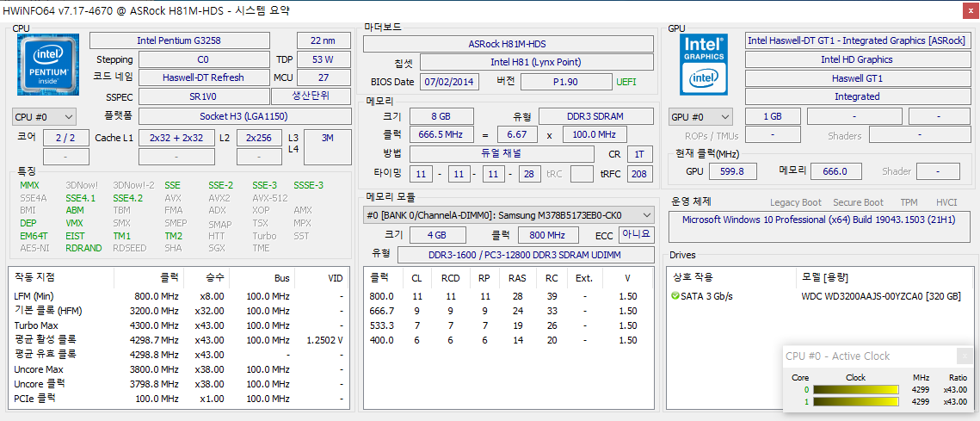Click the Uncore Max operating point row
This screenshot has height=421, width=980.
click(178, 369)
